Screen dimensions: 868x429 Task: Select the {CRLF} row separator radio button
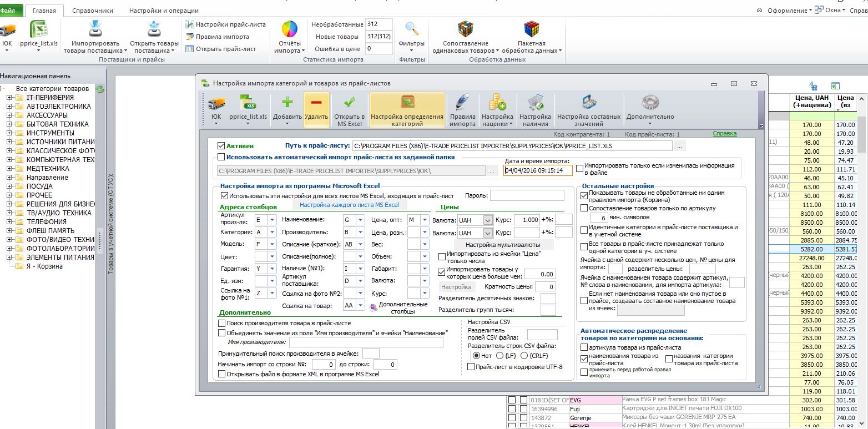[x=524, y=356]
